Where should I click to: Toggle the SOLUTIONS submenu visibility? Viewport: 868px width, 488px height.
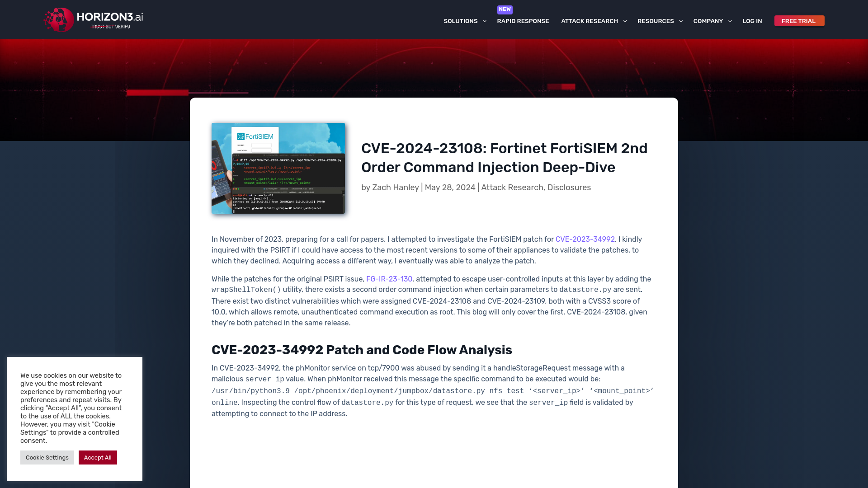tap(484, 21)
